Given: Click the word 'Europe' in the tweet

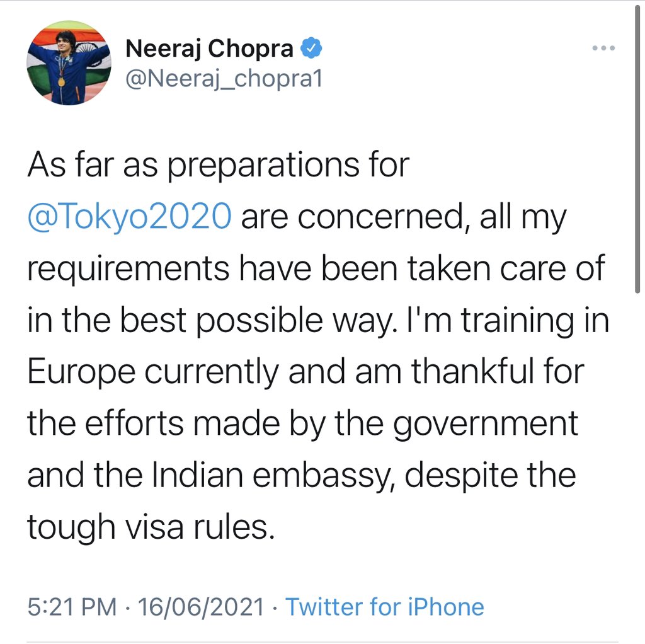Looking at the screenshot, I should coord(81,372).
